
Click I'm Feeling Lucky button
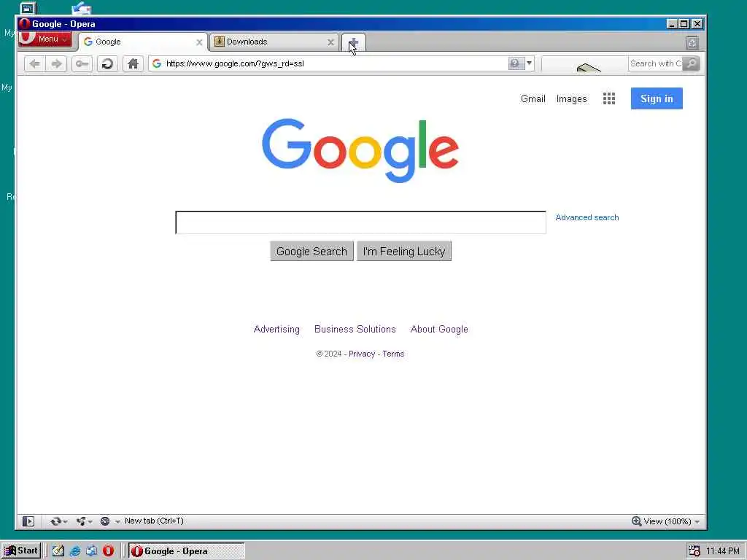pyautogui.click(x=404, y=251)
